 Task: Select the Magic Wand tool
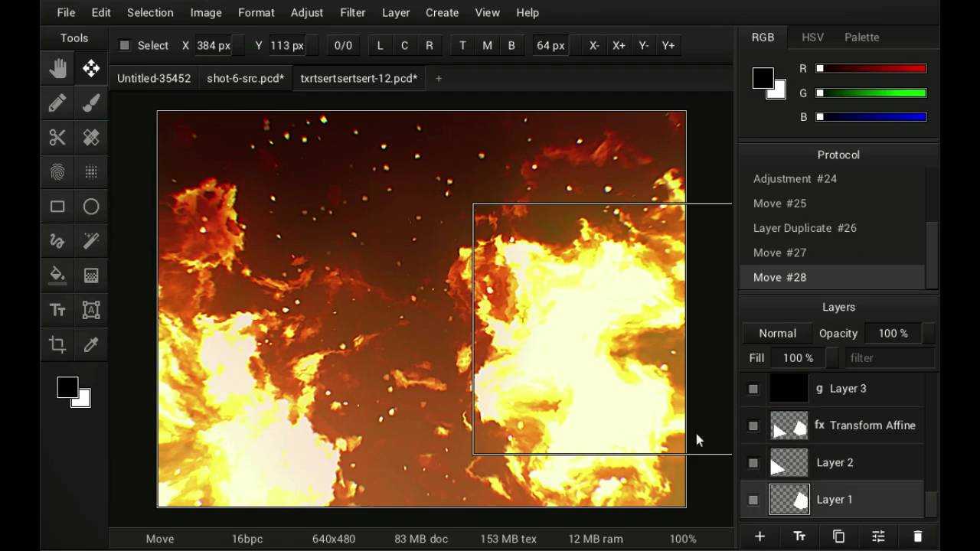(x=91, y=241)
